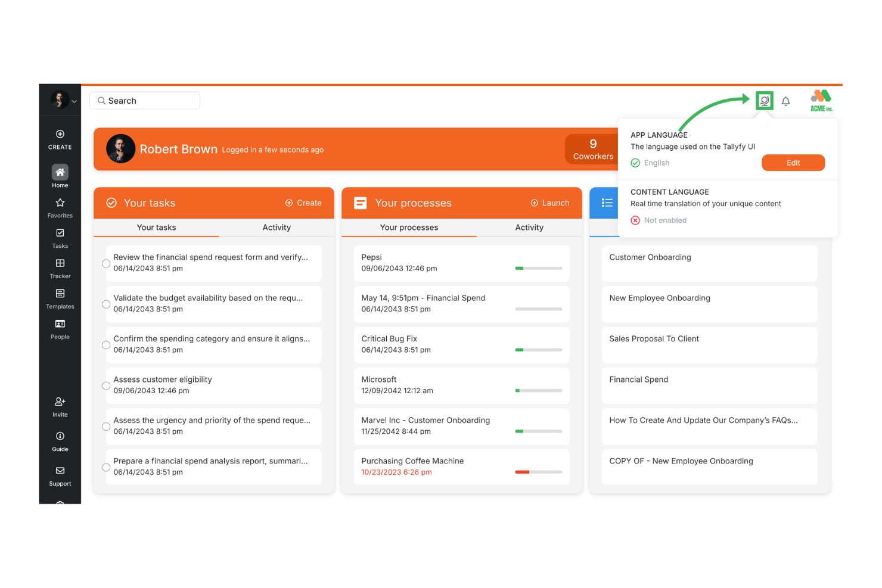Open the Purchasing Coffee Machine process
This screenshot has width=882, height=588.
[x=461, y=467]
